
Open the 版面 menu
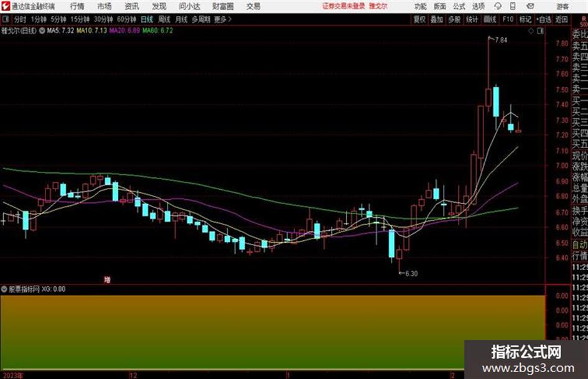pos(440,6)
